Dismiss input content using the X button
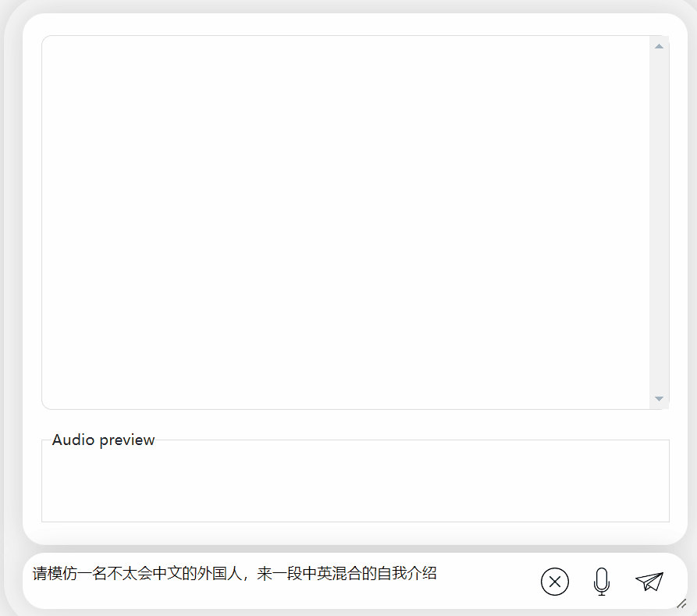The height and width of the screenshot is (616, 697). point(555,582)
